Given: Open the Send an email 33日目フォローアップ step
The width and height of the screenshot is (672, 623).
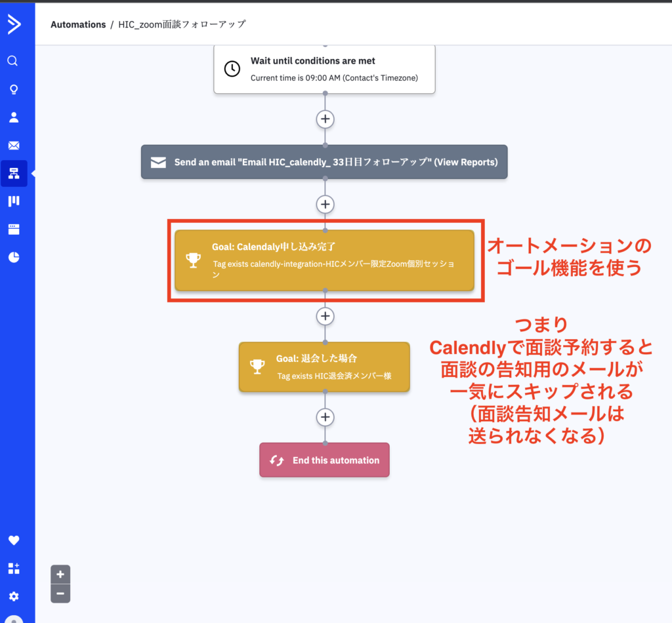Looking at the screenshot, I should 324,162.
